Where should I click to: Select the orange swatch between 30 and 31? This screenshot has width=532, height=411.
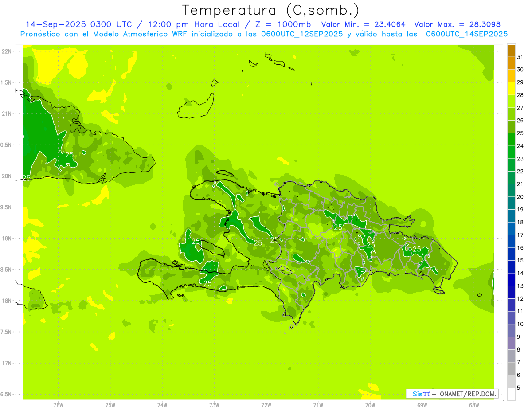click(511, 63)
